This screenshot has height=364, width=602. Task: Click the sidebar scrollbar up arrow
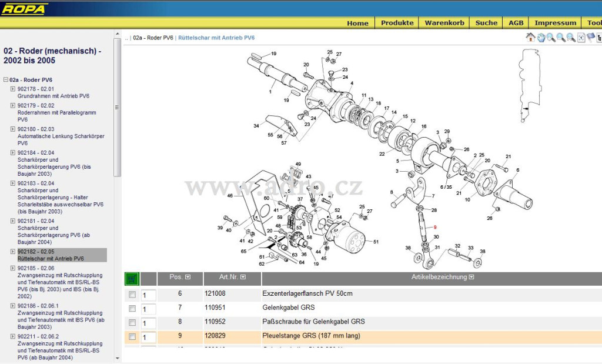(x=118, y=34)
